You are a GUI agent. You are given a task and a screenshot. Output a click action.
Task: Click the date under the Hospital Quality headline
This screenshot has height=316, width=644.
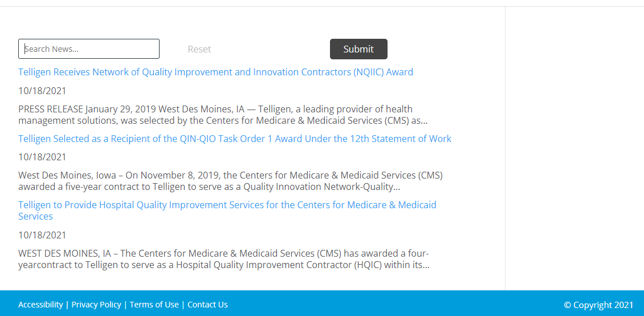[x=42, y=235]
